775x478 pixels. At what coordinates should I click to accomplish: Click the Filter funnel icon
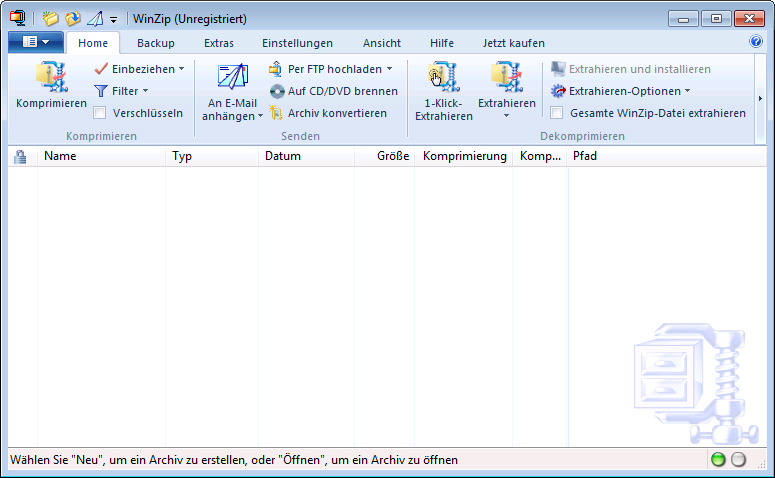tap(101, 91)
